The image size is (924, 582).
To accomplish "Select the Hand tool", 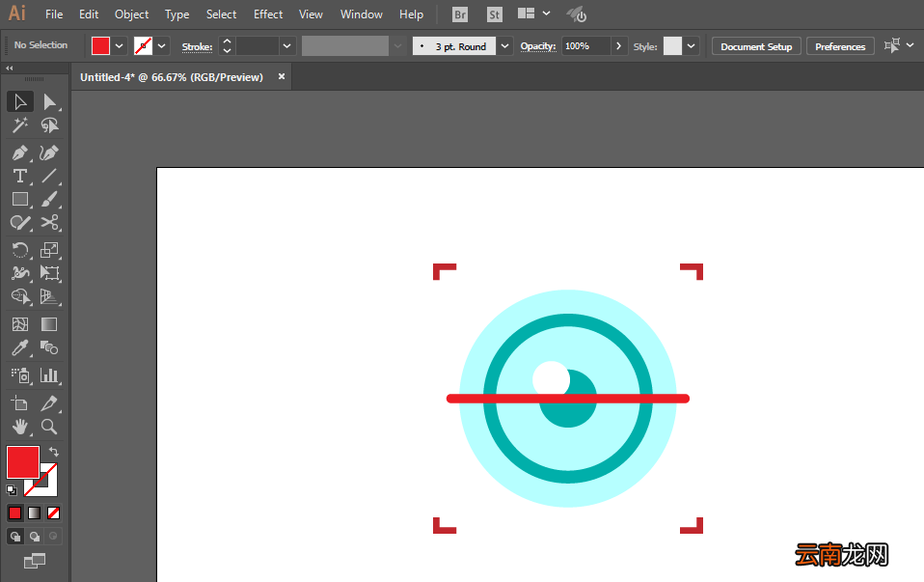I will coord(20,427).
